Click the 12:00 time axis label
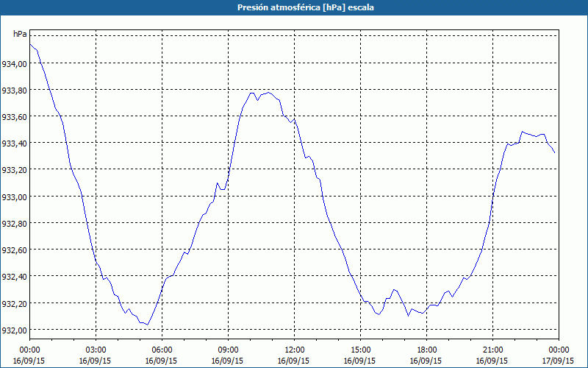This screenshot has width=588, height=368. coord(295,350)
